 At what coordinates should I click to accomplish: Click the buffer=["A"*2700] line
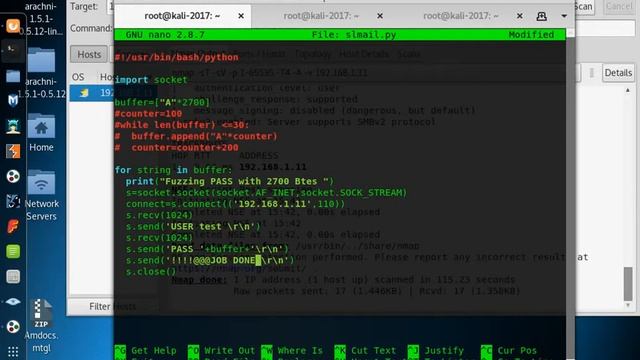tap(162, 102)
